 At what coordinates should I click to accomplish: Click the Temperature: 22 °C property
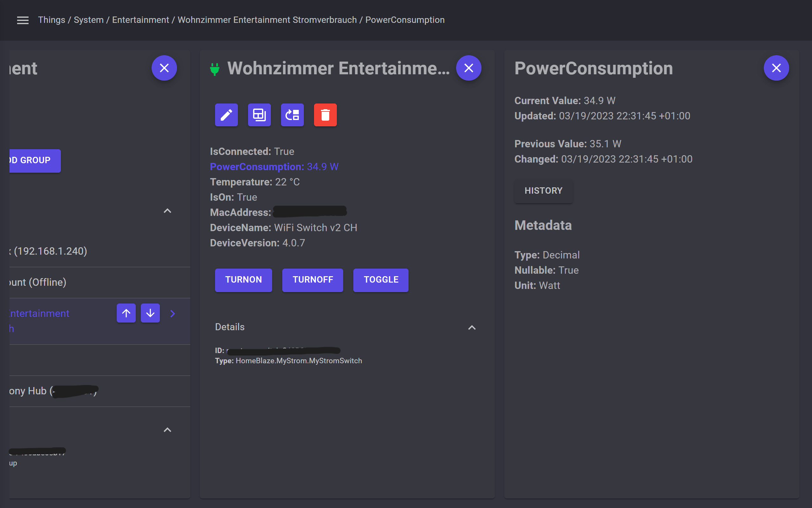255,182
